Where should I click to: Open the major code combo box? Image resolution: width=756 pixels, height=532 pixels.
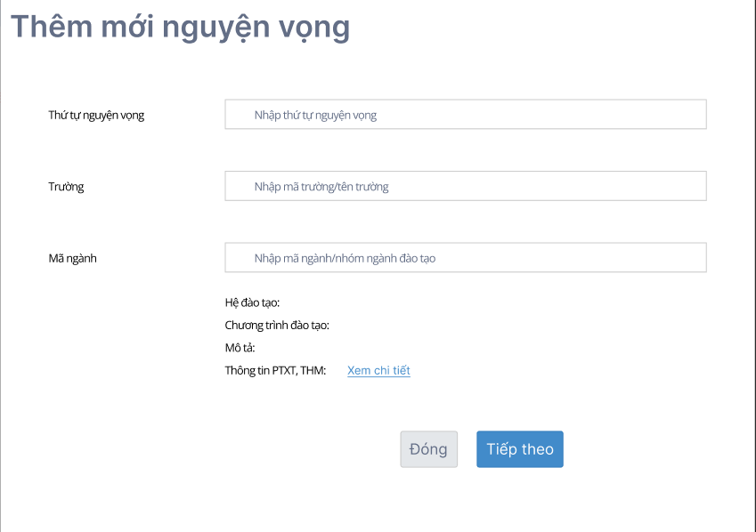465,258
